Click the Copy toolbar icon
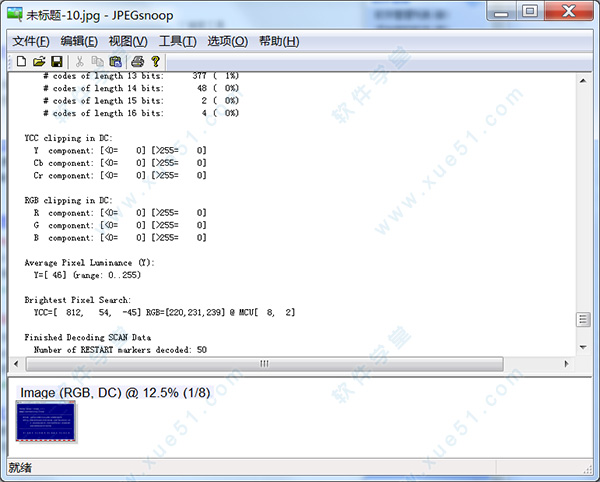This screenshot has width=600, height=482. tap(97, 61)
